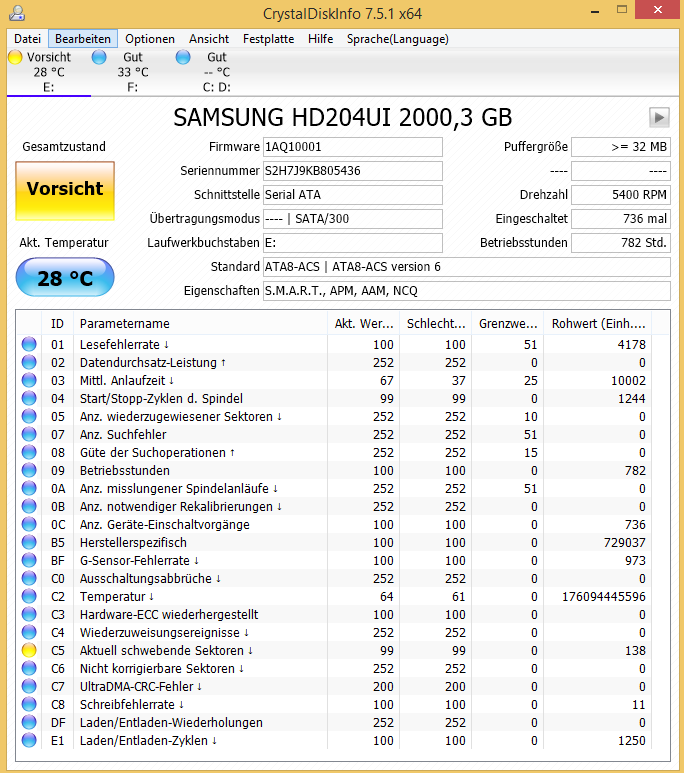The image size is (684, 773).
Task: Click the Schlecht... column header
Action: tap(435, 323)
